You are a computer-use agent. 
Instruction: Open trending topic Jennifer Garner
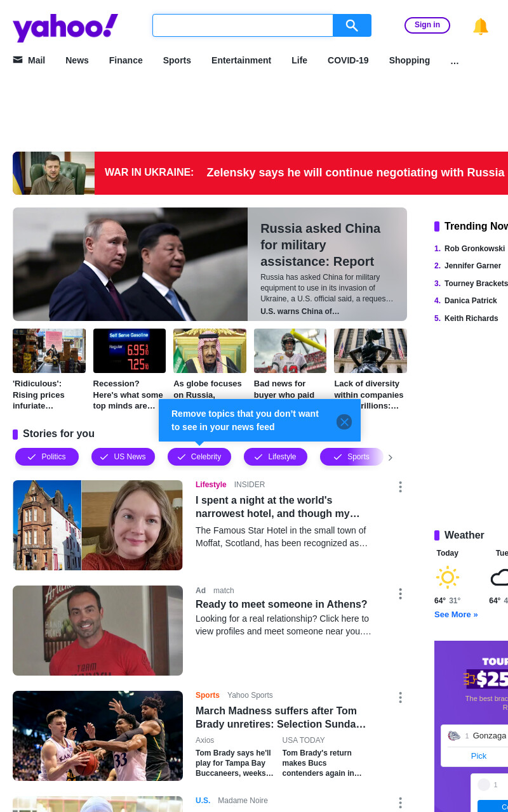(472, 266)
